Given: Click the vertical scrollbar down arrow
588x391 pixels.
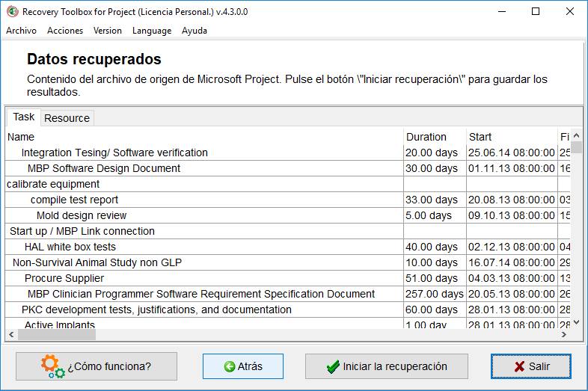Looking at the screenshot, I should 576,322.
